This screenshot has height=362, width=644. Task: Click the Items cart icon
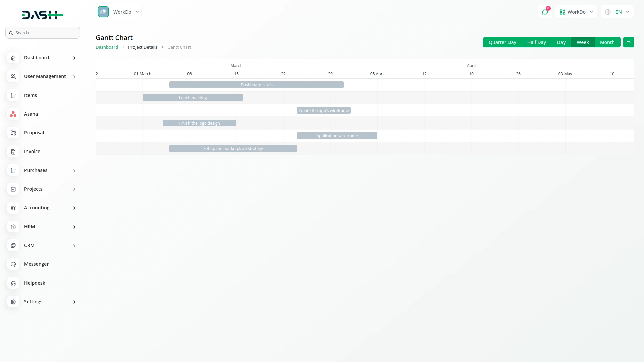click(x=13, y=95)
